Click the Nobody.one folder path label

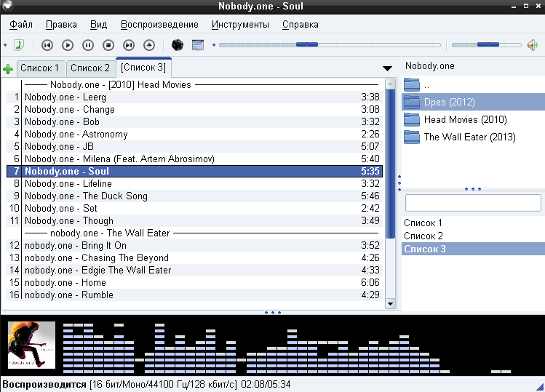(x=429, y=66)
